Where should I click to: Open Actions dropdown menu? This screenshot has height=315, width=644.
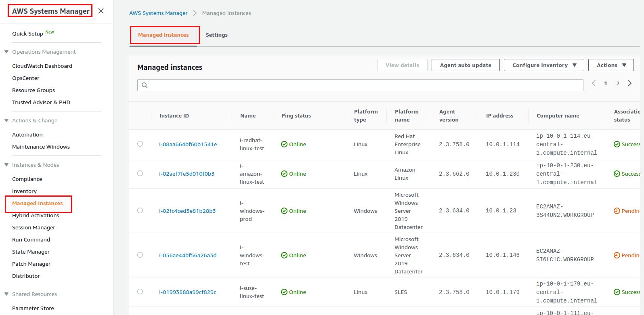611,65
